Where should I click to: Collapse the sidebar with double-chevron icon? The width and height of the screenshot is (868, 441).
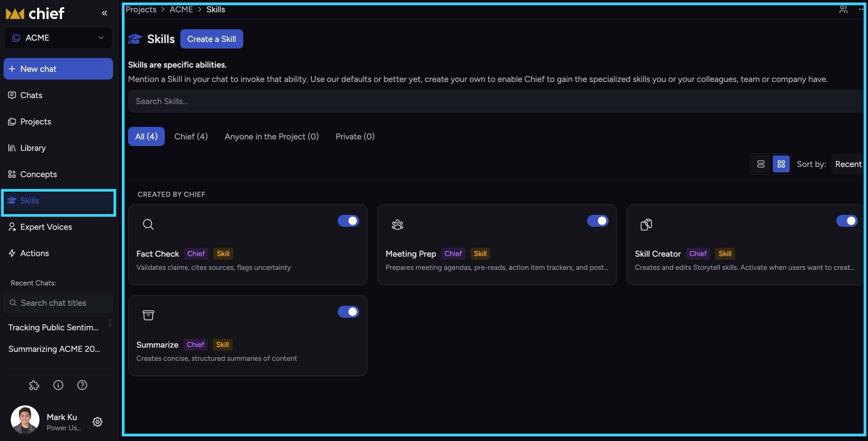click(x=104, y=13)
